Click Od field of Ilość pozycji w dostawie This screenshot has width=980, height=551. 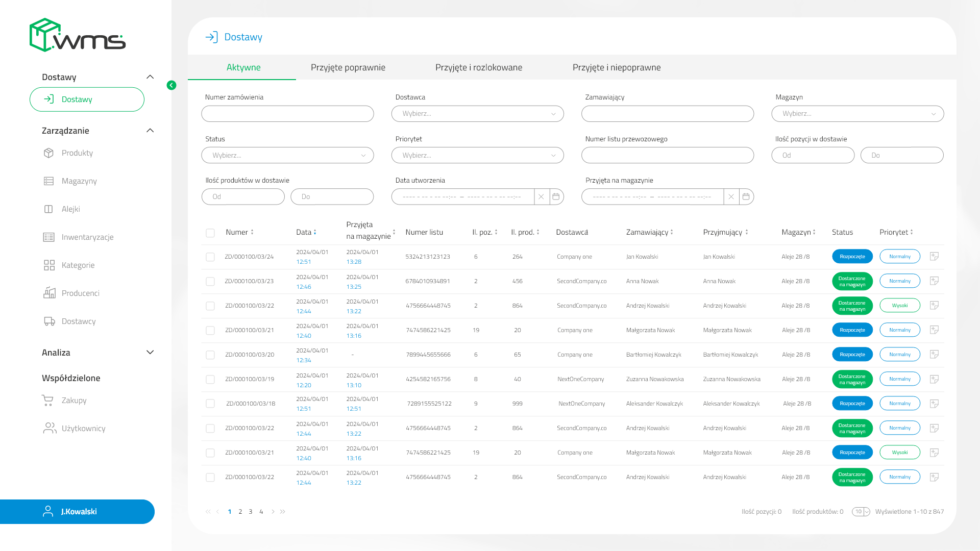[813, 156]
